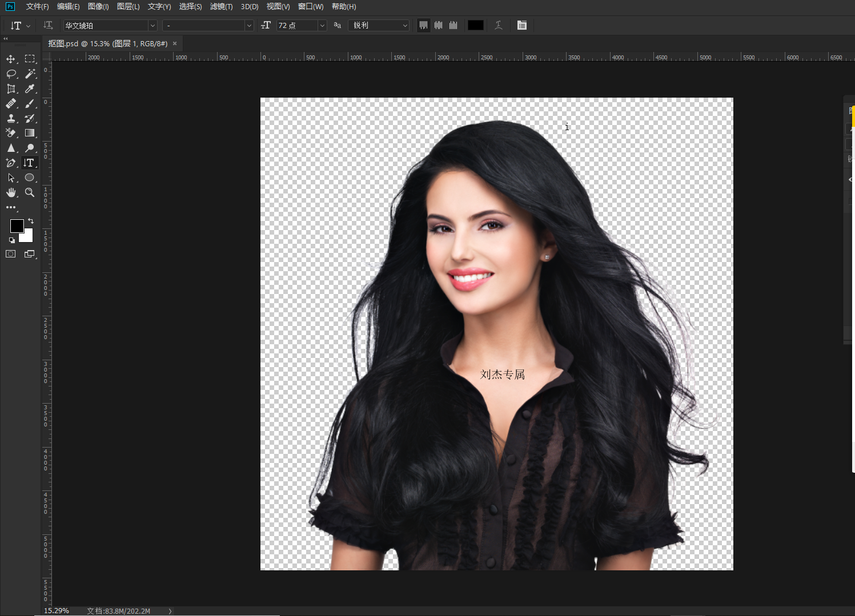Click the black text color swatch
This screenshot has width=855, height=616.
tap(475, 25)
